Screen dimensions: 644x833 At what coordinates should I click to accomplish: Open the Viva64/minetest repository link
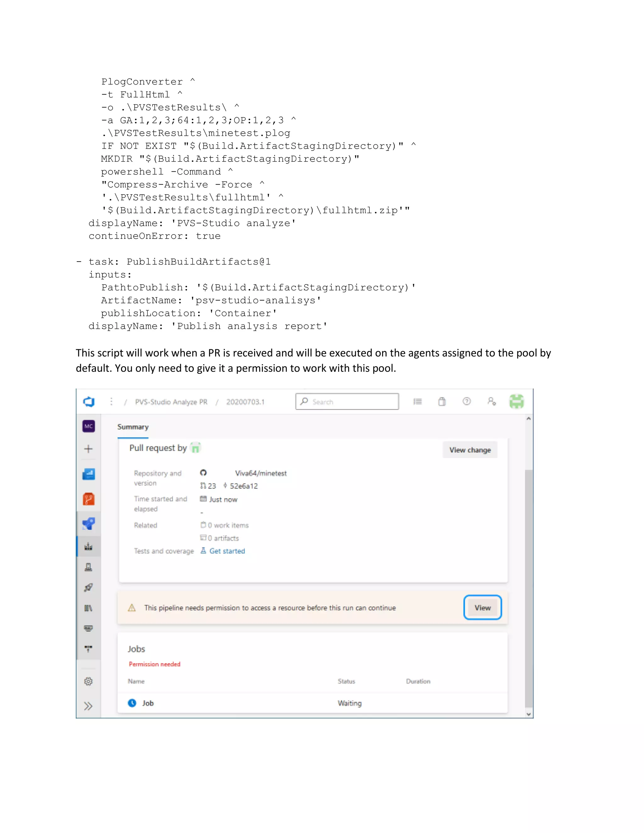[261, 473]
